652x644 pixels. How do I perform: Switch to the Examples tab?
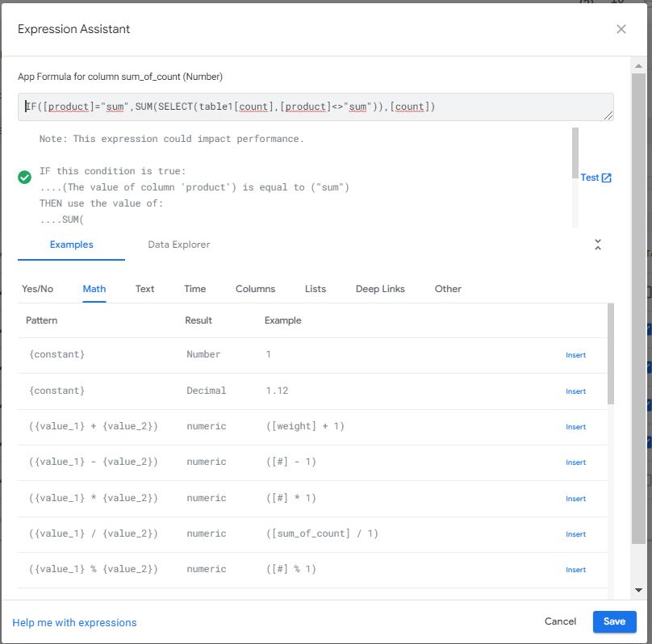point(71,245)
